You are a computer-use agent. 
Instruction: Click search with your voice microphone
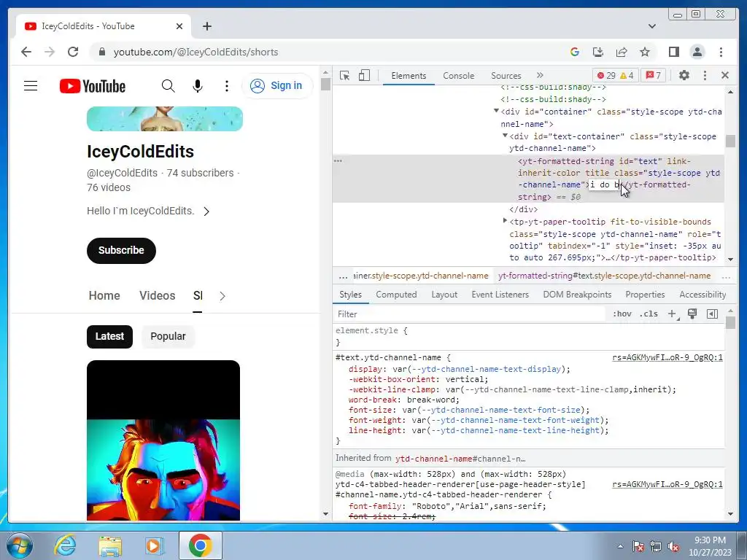click(197, 86)
